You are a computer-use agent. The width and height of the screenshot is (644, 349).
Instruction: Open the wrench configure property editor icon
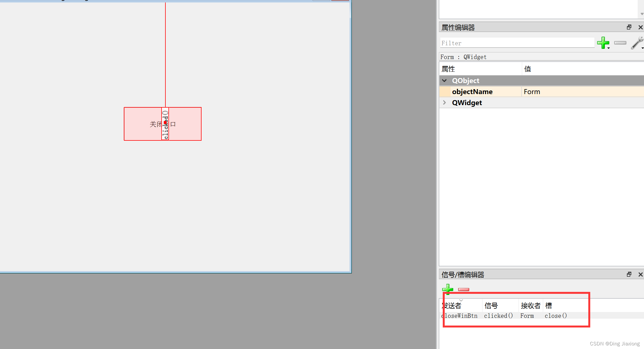click(637, 43)
